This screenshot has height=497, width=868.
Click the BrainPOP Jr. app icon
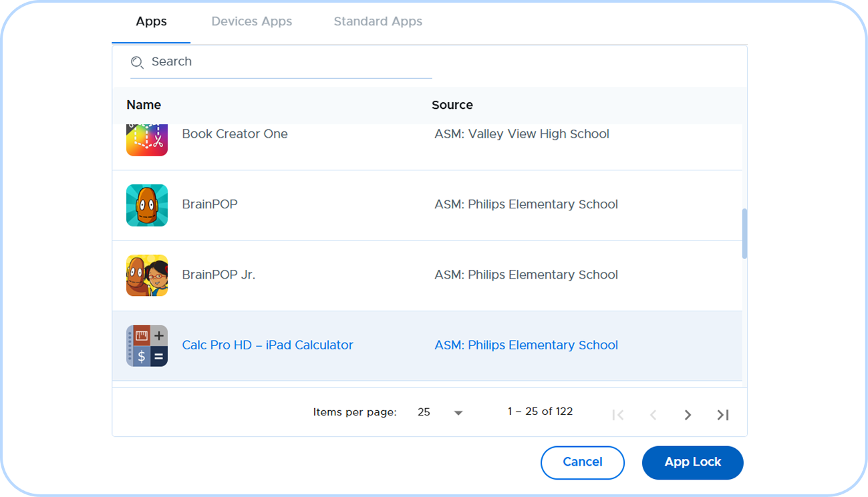(147, 275)
